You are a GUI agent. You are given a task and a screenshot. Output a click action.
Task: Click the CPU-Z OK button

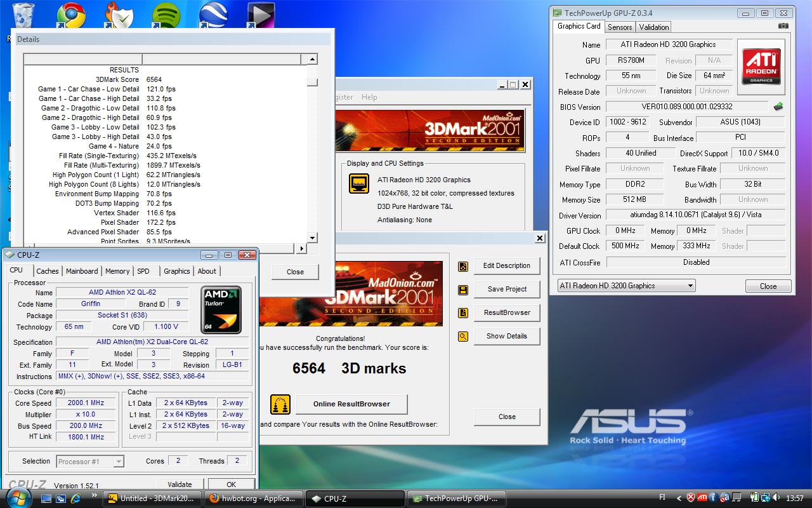[x=232, y=485]
